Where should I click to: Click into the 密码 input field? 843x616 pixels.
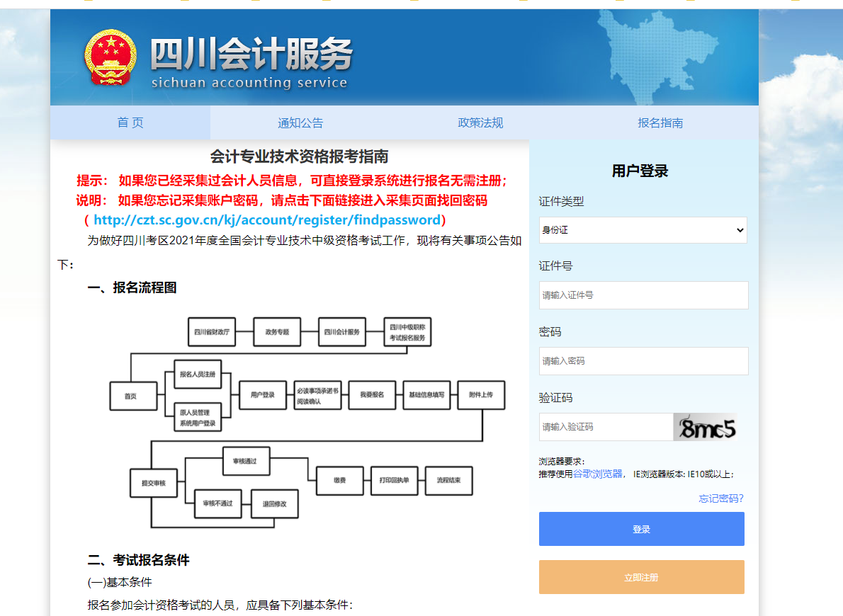[643, 361]
